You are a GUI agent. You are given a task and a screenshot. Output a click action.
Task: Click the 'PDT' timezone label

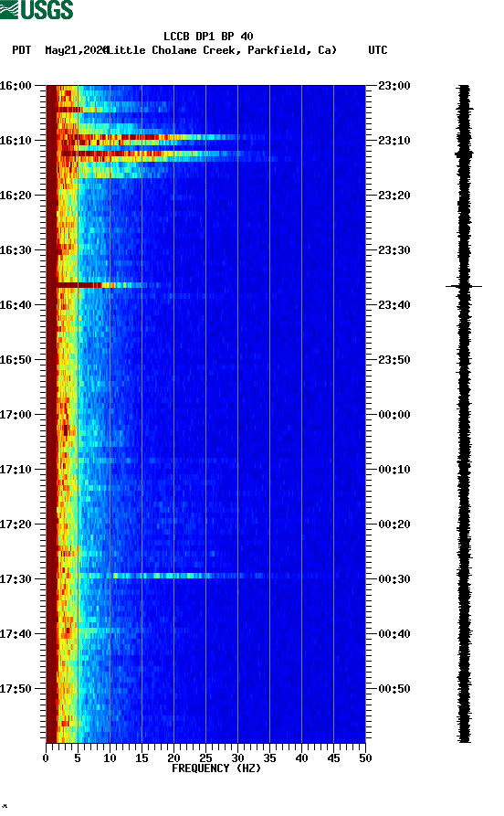[21, 50]
